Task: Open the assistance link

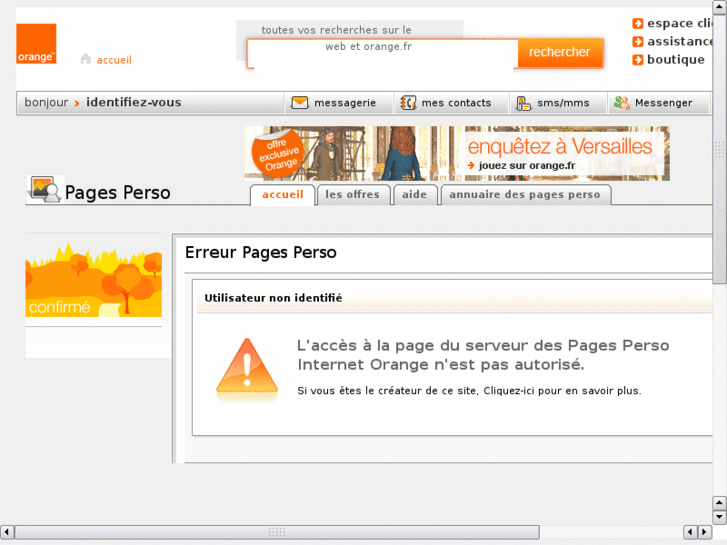Action: point(680,41)
